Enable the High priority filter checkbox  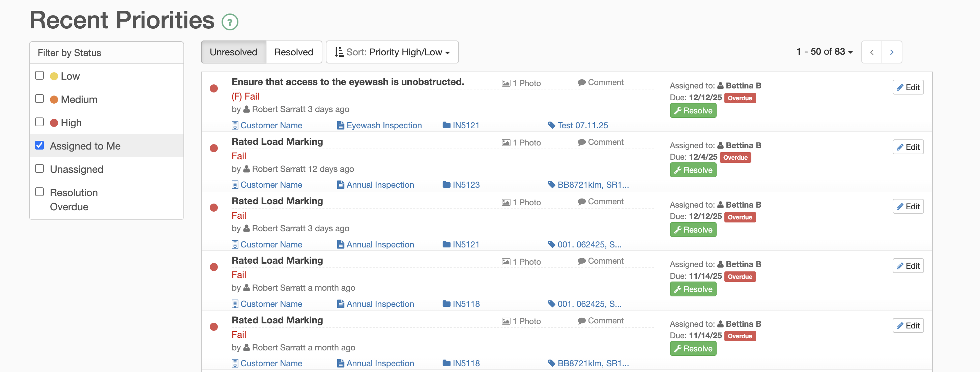[39, 122]
